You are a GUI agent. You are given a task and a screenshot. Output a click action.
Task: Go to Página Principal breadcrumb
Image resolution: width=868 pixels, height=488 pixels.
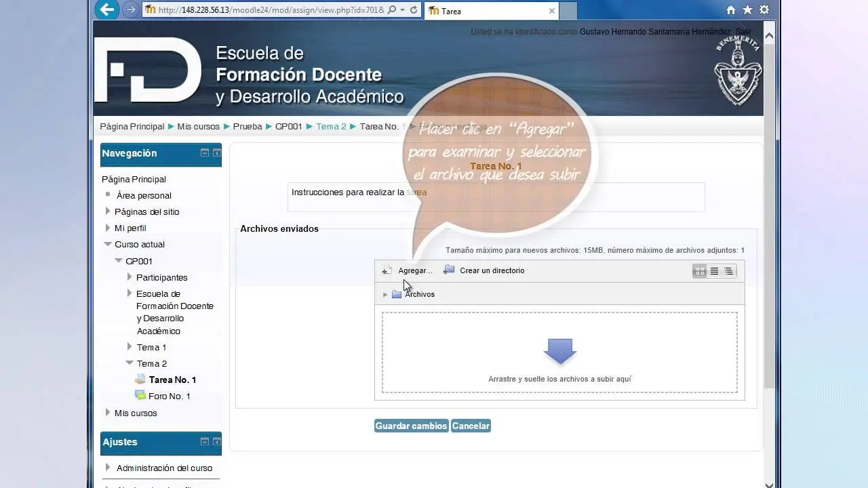pos(132,127)
